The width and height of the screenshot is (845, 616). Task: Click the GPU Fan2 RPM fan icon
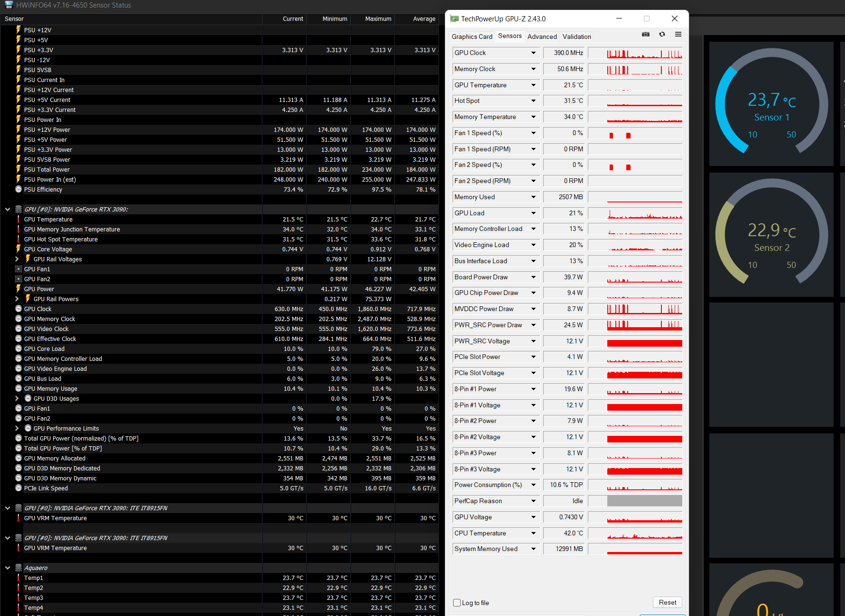[19, 279]
